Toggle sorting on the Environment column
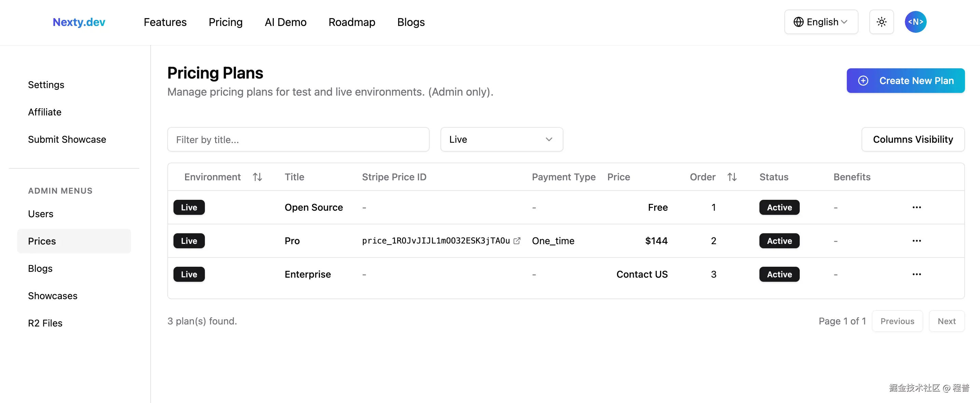980x403 pixels. (258, 177)
